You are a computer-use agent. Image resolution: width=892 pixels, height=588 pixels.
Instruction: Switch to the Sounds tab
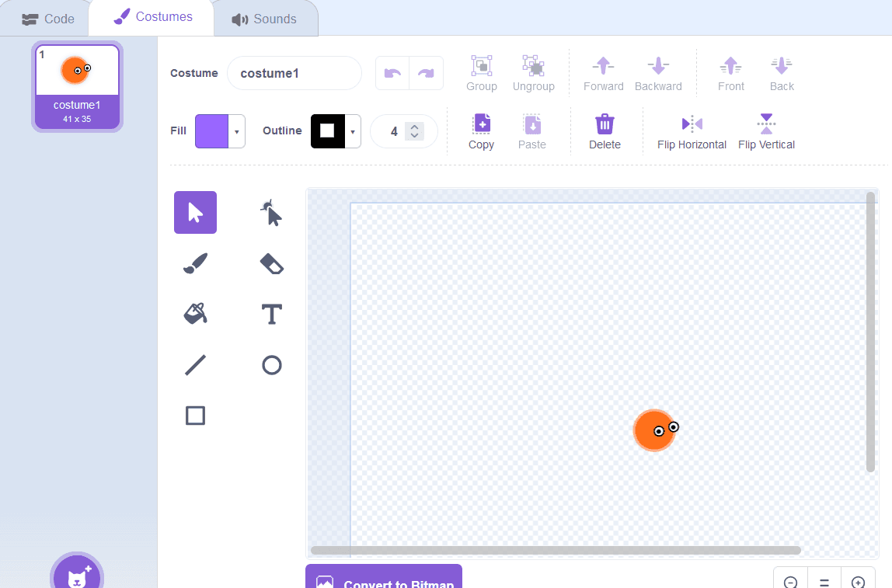(x=265, y=19)
